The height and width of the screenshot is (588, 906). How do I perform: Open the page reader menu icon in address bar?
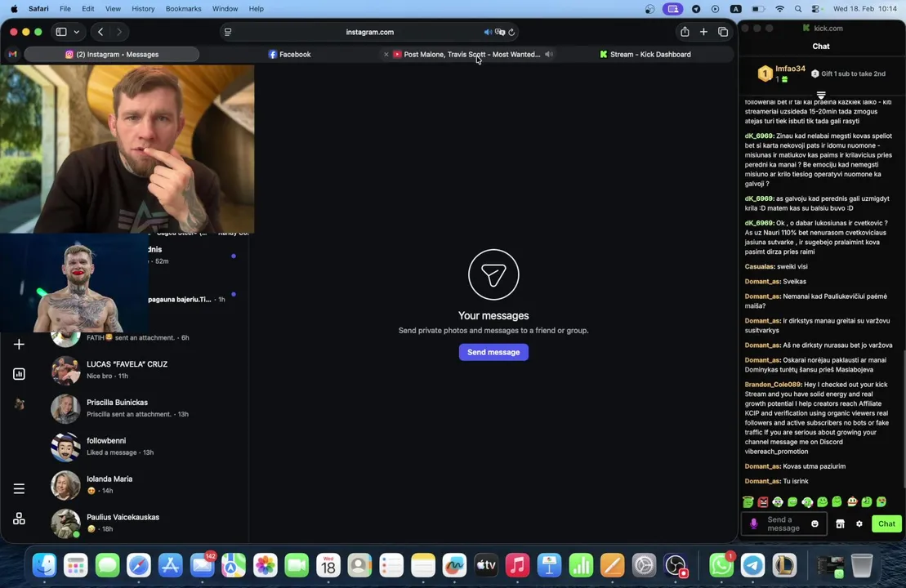[x=228, y=32]
